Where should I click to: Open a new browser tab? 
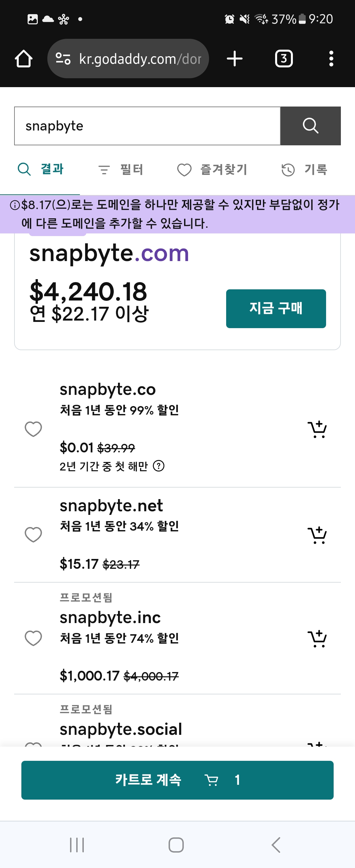pos(234,59)
